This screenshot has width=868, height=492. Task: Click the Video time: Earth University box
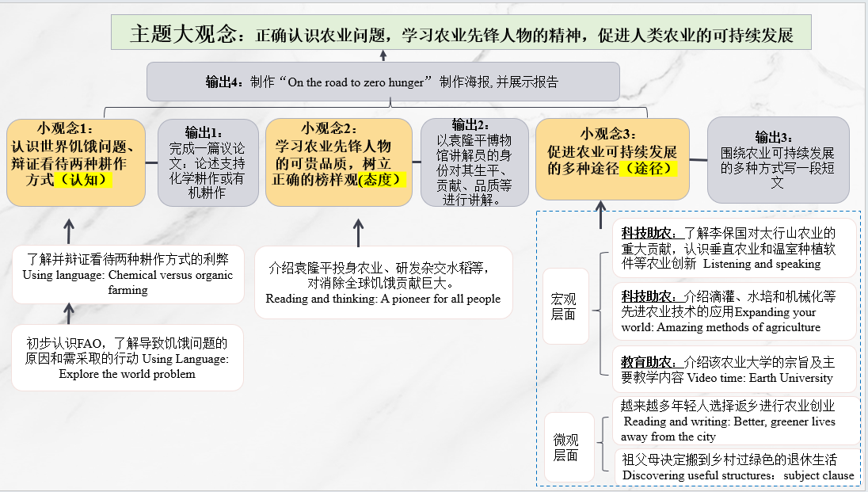click(x=733, y=369)
